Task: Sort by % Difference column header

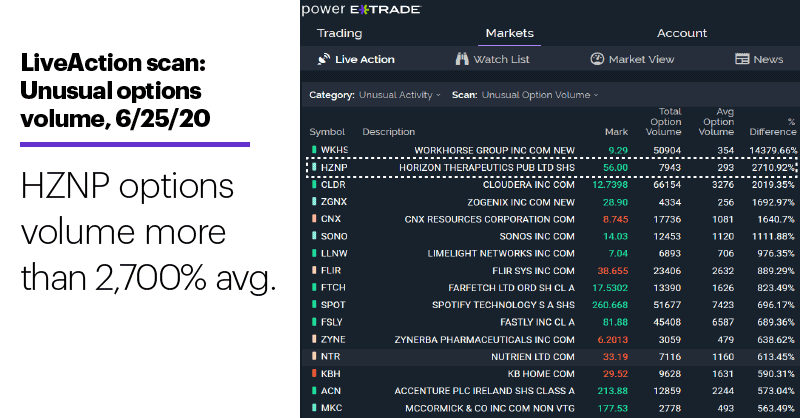Action: [773, 127]
